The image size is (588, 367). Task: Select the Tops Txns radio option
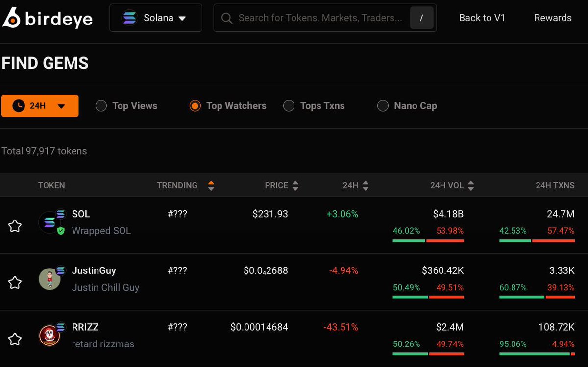[x=314, y=106]
